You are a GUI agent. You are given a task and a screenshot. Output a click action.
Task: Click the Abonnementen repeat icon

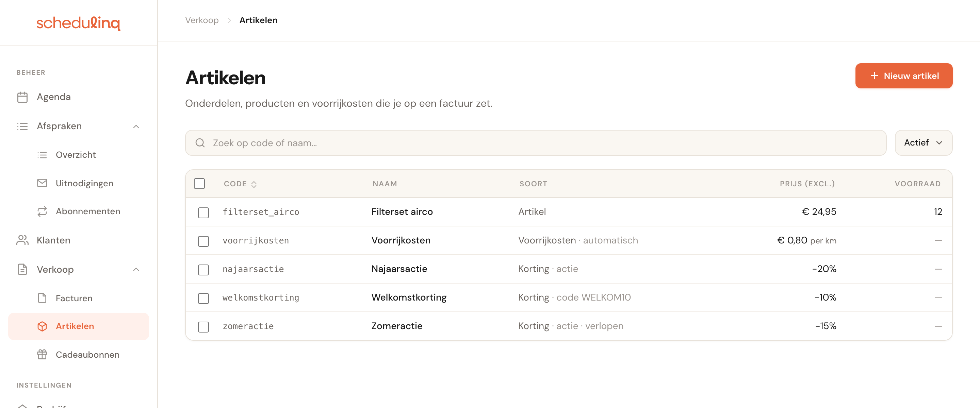42,211
